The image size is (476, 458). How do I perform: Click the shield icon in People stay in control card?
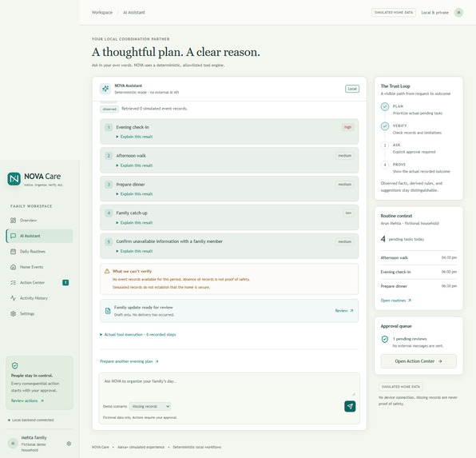[x=14, y=365]
